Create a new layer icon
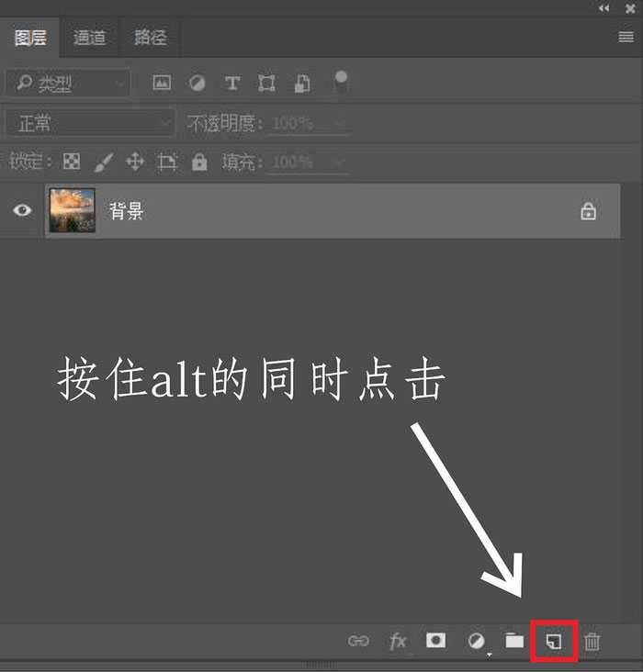The height and width of the screenshot is (672, 643). [x=554, y=641]
